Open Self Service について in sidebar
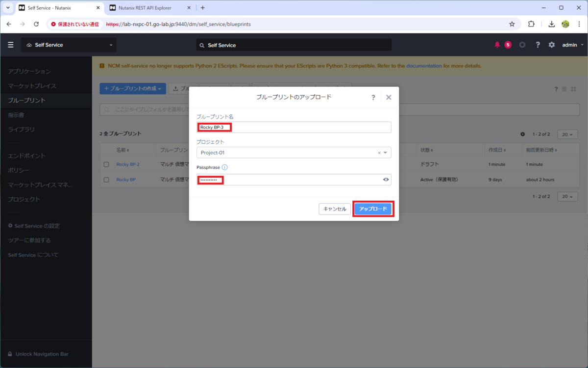The width and height of the screenshot is (588, 368). pos(33,255)
